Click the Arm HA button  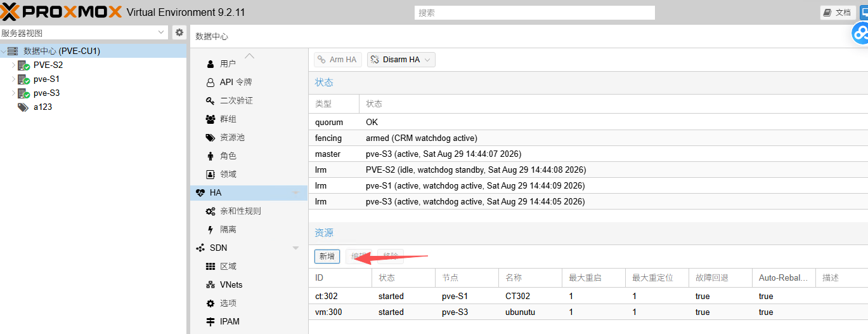click(337, 60)
